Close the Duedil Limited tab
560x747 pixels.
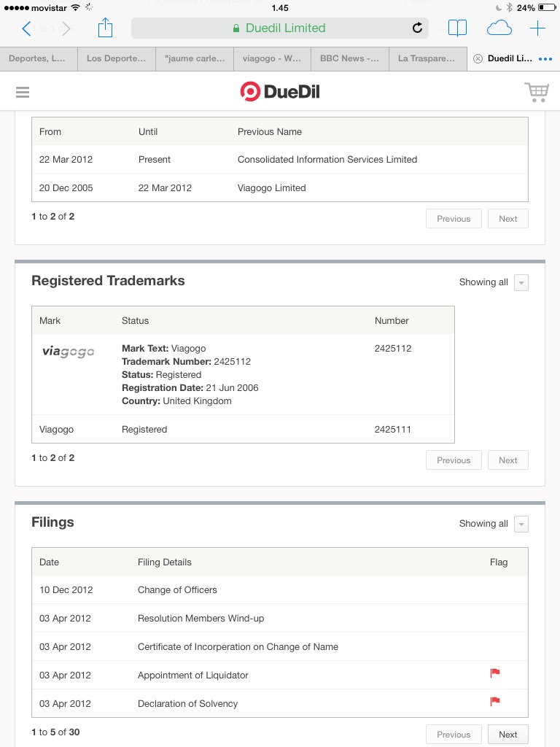(x=478, y=59)
